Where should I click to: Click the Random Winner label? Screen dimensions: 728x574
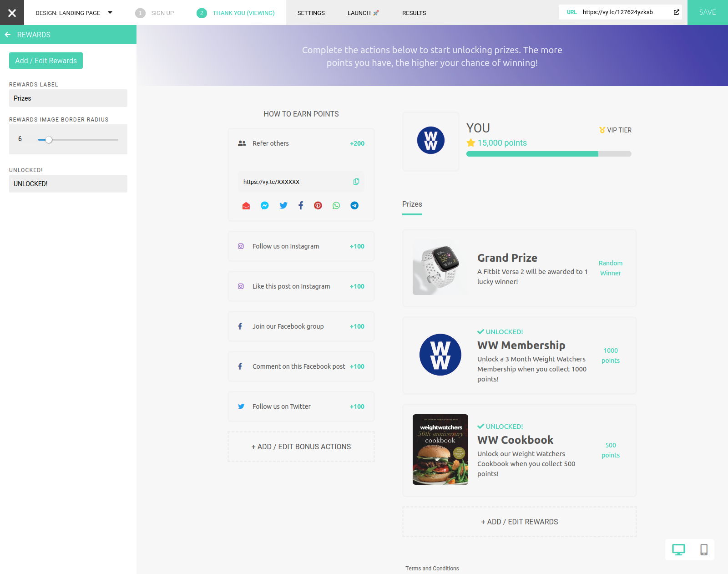[611, 268]
